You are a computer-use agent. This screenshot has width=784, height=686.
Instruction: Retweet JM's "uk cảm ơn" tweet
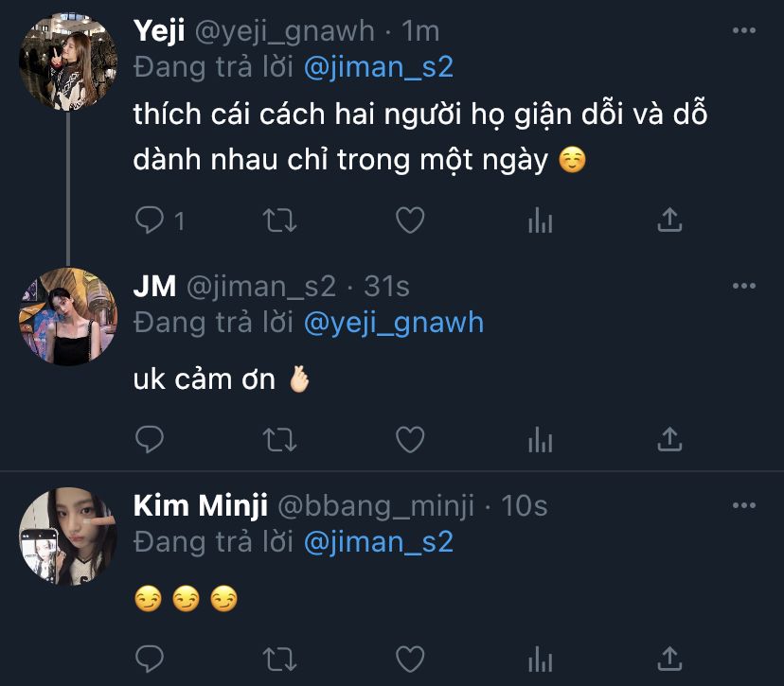[x=278, y=439]
